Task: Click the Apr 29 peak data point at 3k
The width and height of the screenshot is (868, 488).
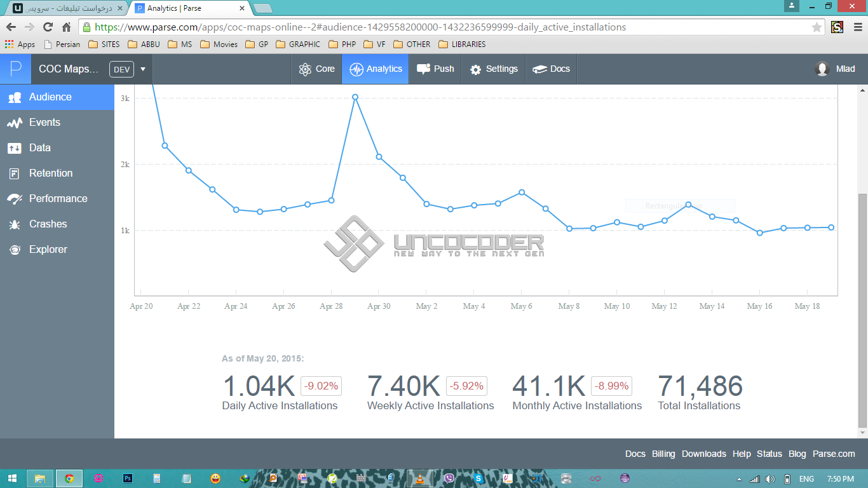Action: point(355,97)
